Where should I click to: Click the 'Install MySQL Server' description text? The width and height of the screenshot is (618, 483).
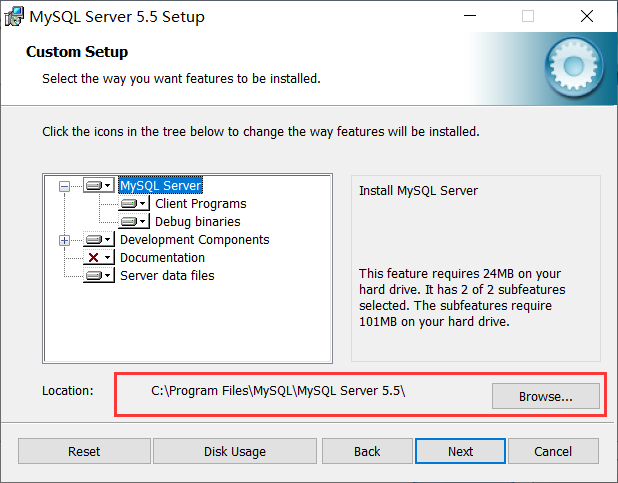click(418, 191)
